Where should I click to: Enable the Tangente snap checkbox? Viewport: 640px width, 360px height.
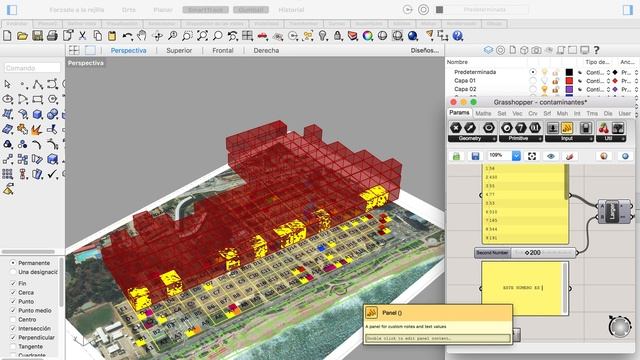tap(13, 346)
